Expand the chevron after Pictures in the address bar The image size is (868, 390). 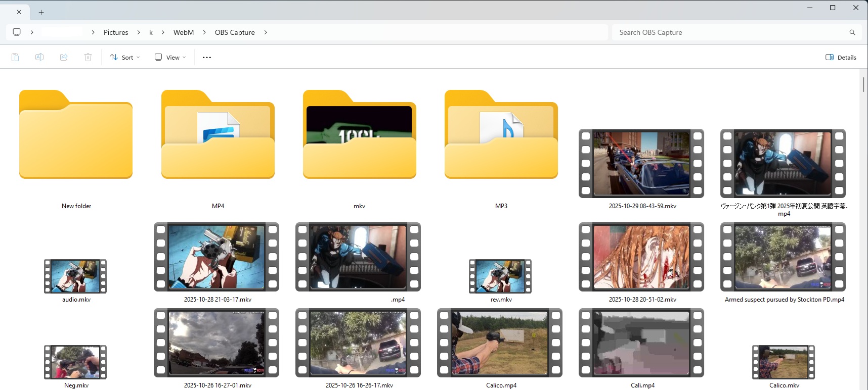coord(139,32)
